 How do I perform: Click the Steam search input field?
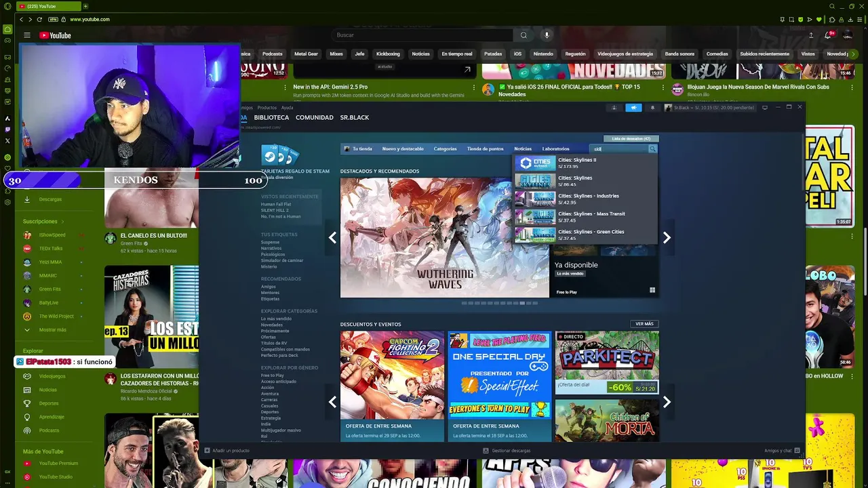pos(620,148)
